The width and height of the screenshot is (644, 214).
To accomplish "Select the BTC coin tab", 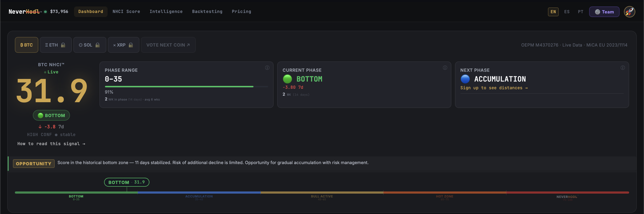I will point(27,45).
